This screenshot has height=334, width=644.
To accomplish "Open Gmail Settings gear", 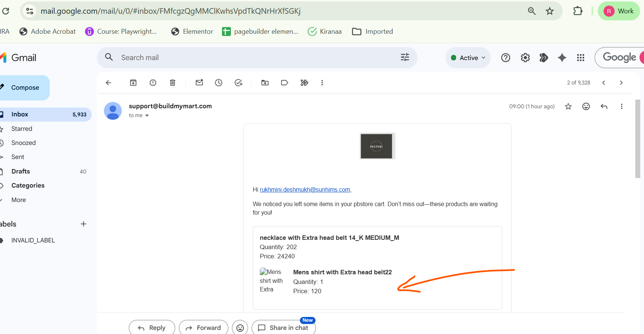I will click(x=525, y=57).
